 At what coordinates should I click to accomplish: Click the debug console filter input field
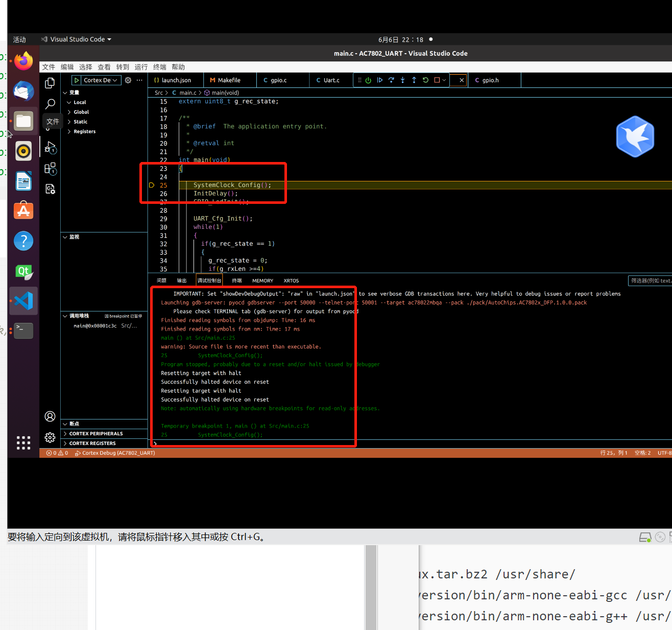click(650, 281)
